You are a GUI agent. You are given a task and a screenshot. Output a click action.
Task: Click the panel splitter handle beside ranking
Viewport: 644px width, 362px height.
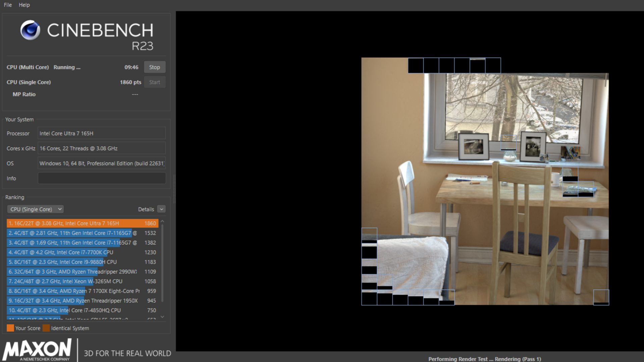tap(174, 190)
